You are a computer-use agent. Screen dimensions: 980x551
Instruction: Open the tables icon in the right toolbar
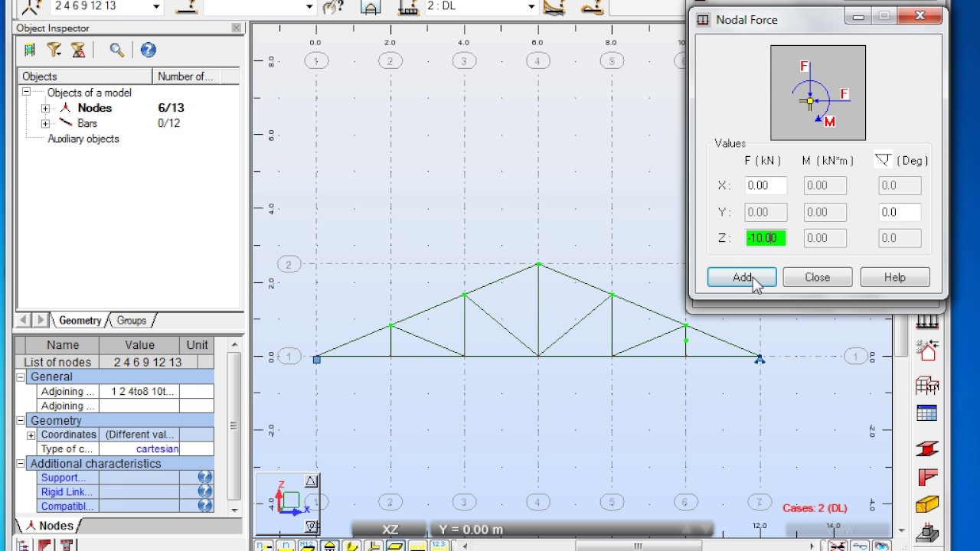pos(926,414)
